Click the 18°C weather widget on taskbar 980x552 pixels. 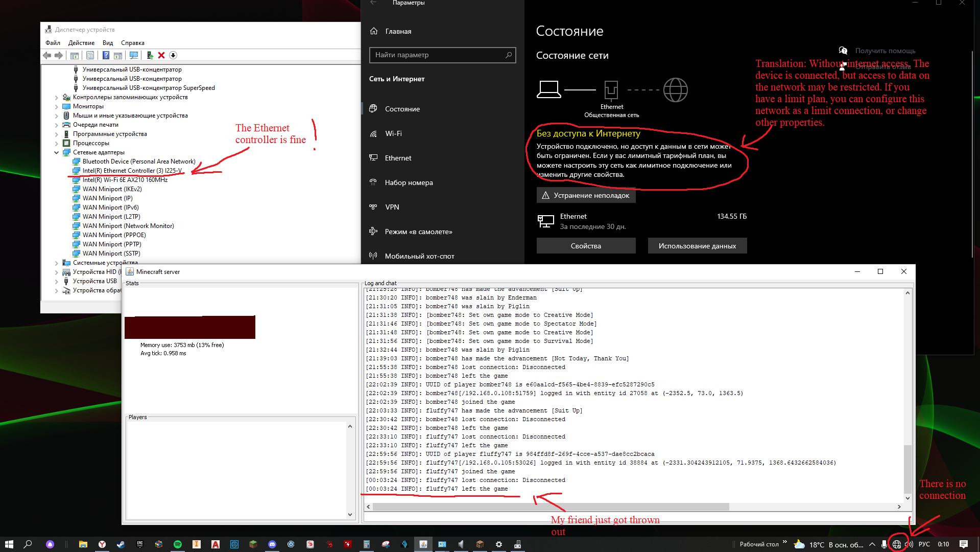(828, 544)
